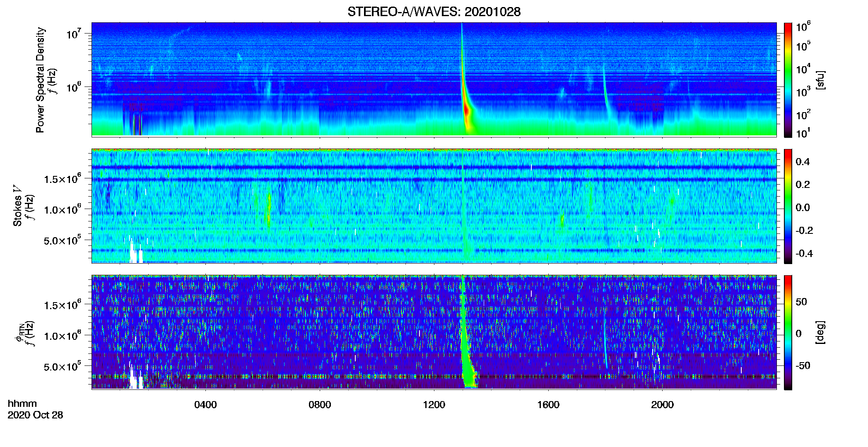This screenshot has width=868, height=447.
Task: Click the 5.0×10^5 tick of Stokes V panel
Action: click(63, 240)
